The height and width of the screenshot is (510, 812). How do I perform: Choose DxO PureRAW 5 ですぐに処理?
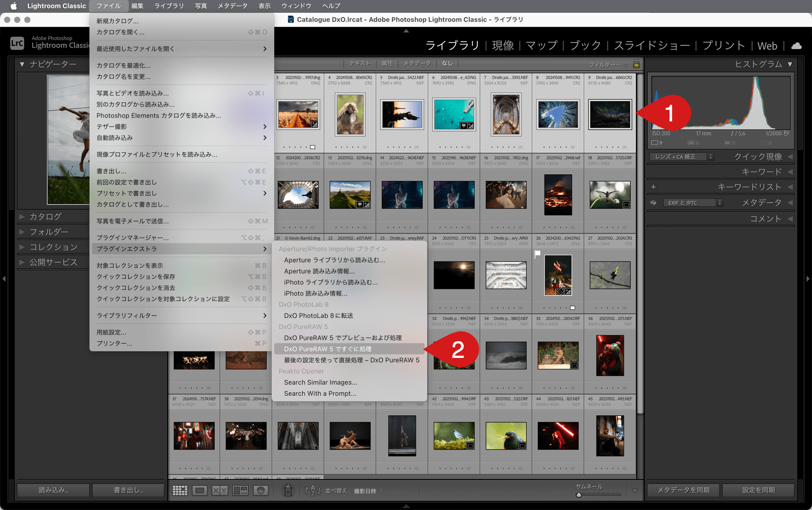350,349
